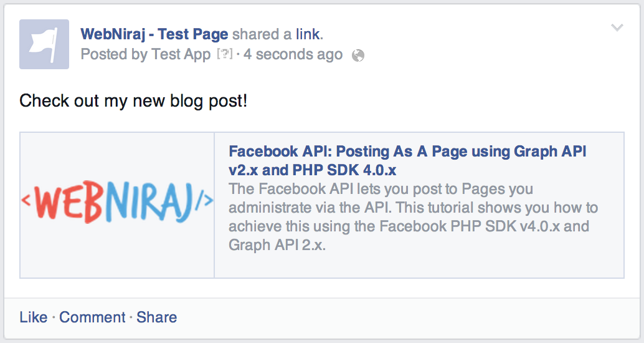Open the Test App attribution link
Viewport: 644px width, 343px height.
pyautogui.click(x=181, y=54)
